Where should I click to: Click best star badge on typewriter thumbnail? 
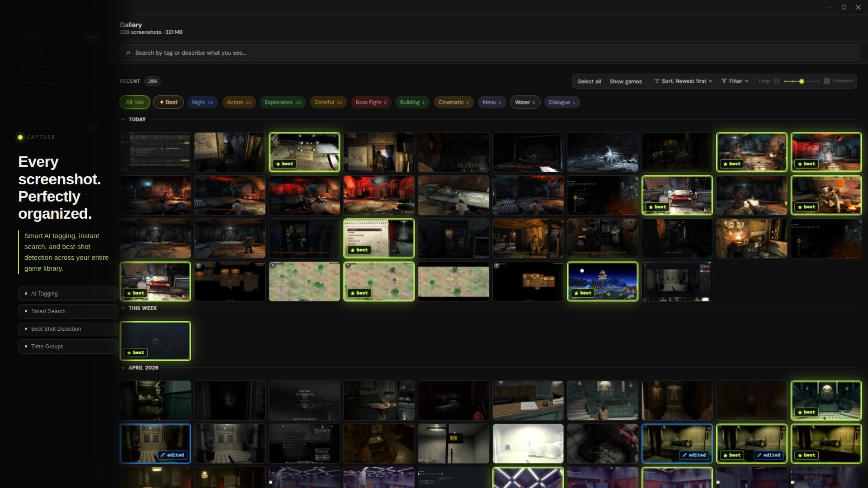click(x=657, y=207)
